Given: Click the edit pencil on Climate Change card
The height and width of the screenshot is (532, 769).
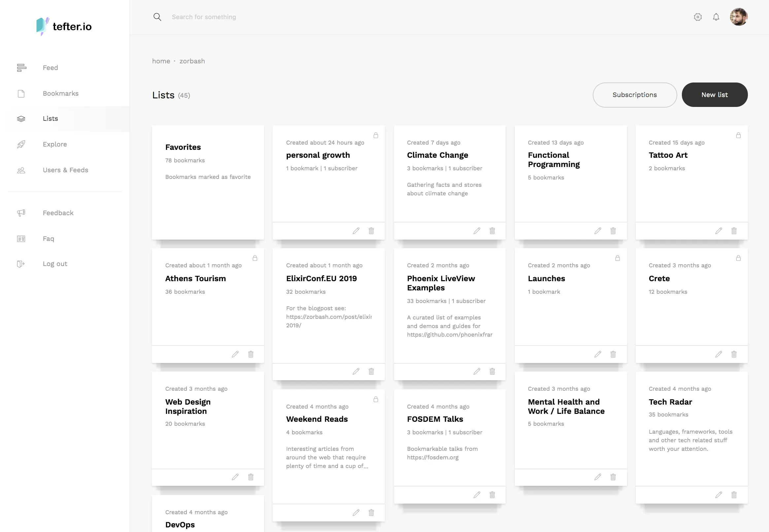Looking at the screenshot, I should point(477,231).
